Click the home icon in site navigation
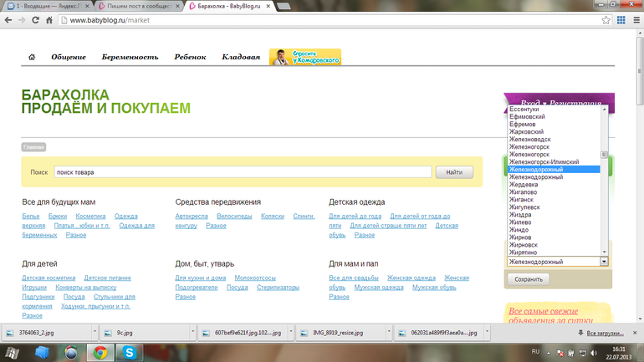Image resolution: width=644 pixels, height=362 pixels. (32, 58)
